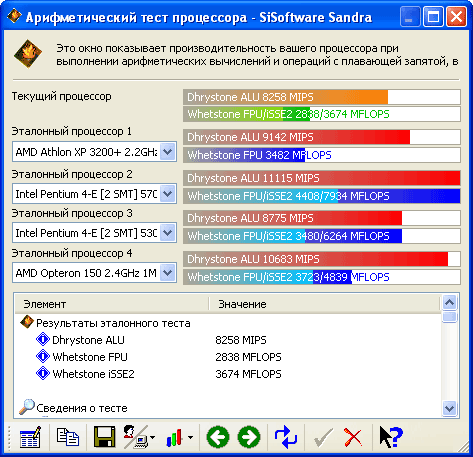Click the large flame icon beside description

coord(28,54)
